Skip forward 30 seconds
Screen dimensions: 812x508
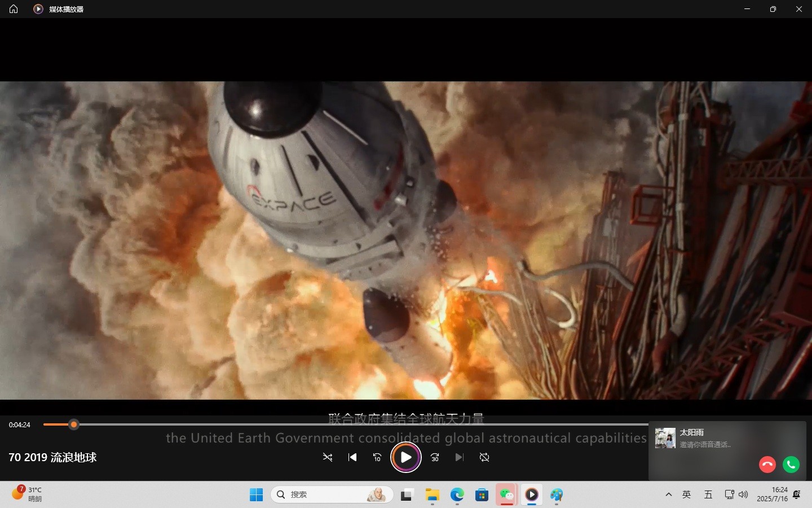tap(435, 457)
